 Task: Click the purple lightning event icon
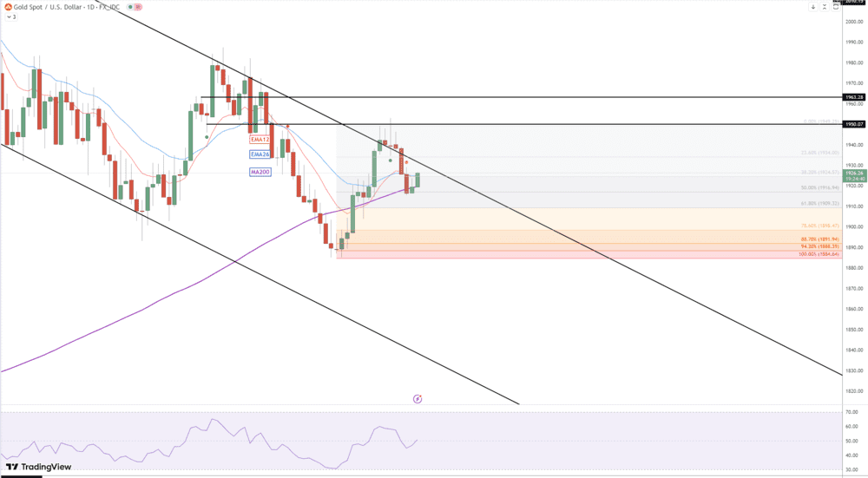(418, 399)
